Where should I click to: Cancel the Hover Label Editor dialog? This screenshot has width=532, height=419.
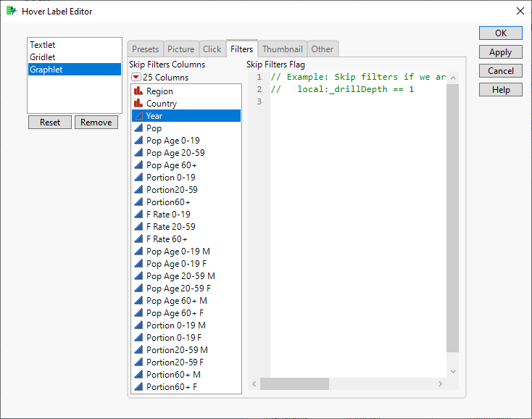coord(500,70)
